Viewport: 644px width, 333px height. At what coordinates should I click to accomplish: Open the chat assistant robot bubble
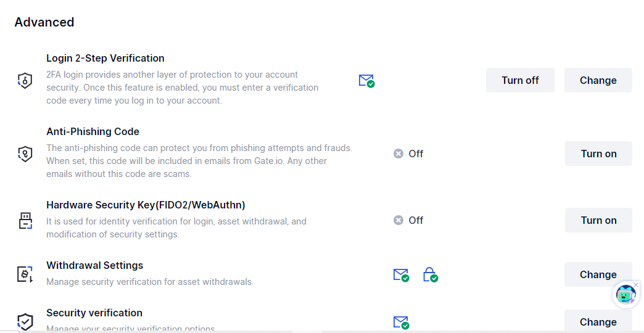pyautogui.click(x=625, y=295)
